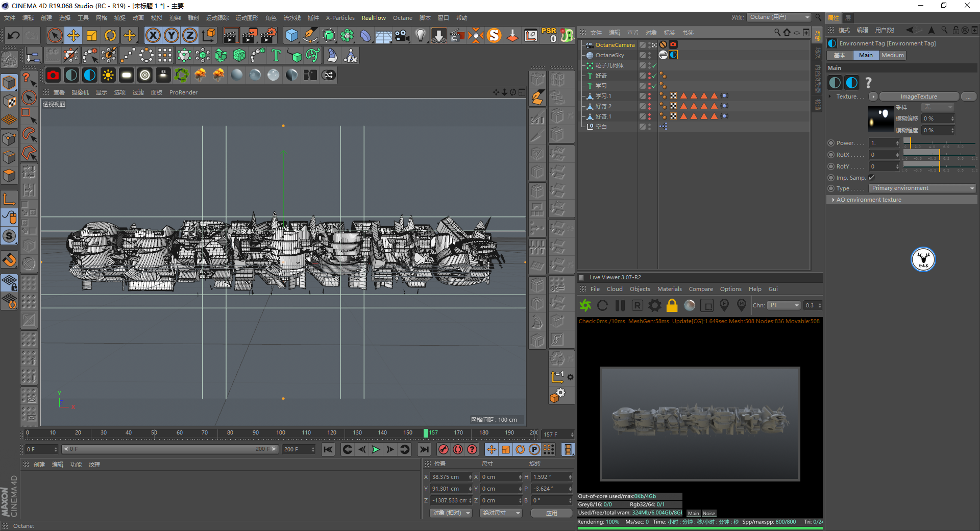This screenshot has height=531, width=980.
Task: Toggle the Imp. Samp. checkbox
Action: (x=872, y=178)
